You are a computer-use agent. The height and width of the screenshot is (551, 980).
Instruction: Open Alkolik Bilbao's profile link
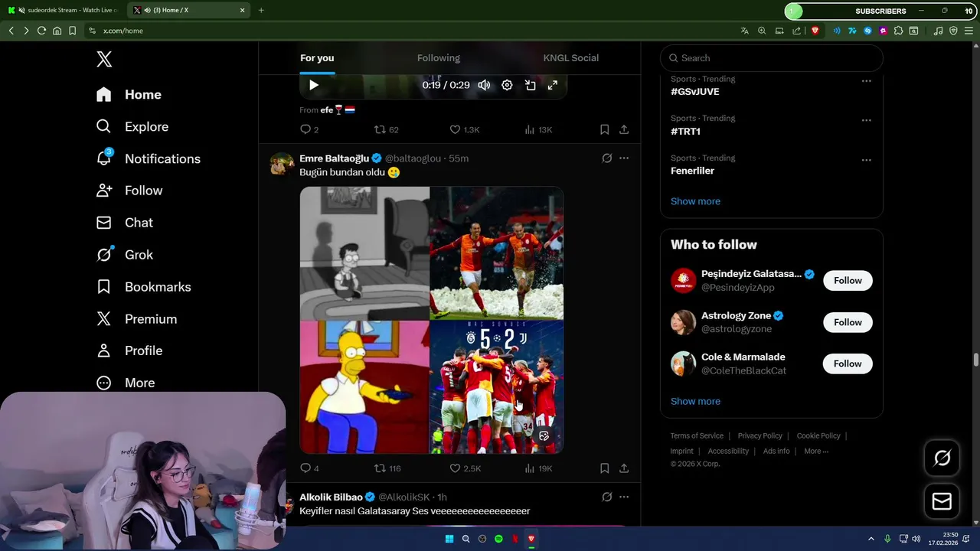[x=331, y=497]
